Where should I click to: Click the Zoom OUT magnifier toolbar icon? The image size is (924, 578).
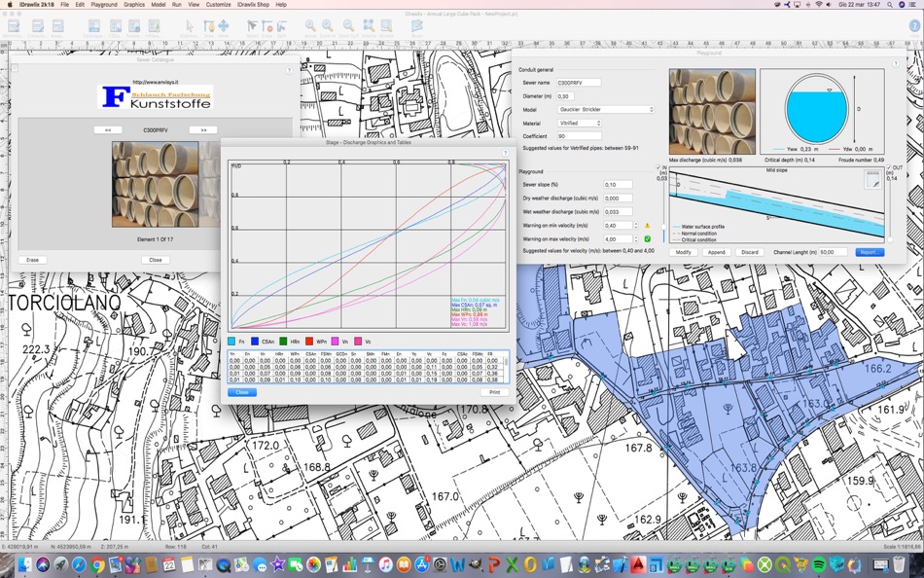[349, 26]
